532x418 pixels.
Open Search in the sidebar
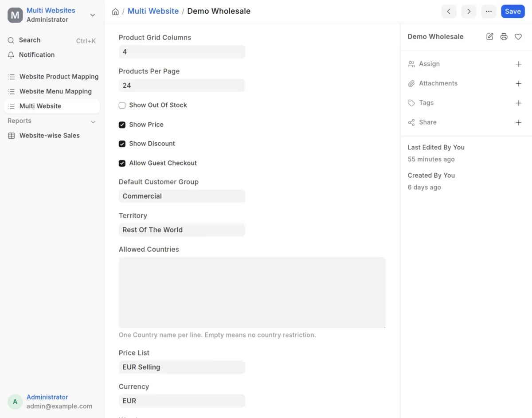point(52,40)
